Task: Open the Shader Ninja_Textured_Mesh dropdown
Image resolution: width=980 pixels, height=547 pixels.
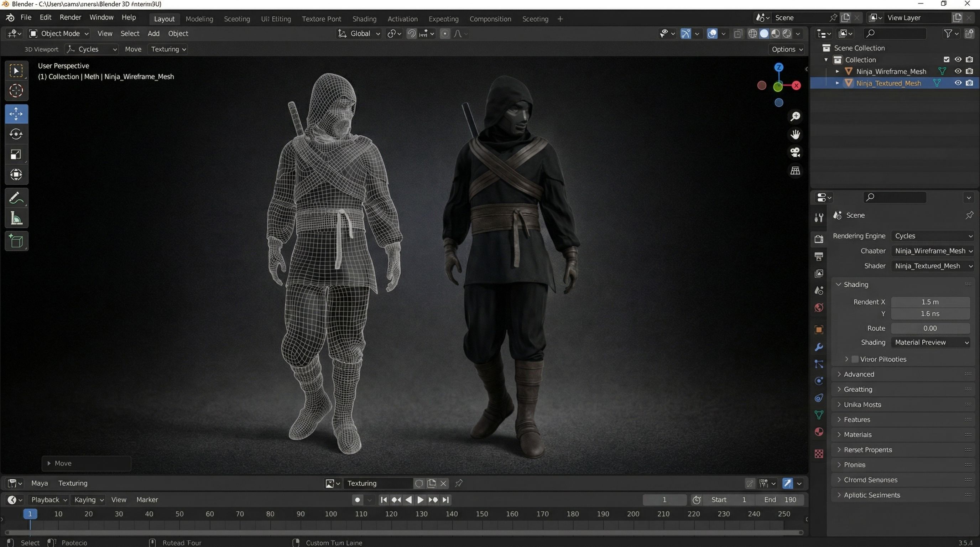Action: [932, 266]
